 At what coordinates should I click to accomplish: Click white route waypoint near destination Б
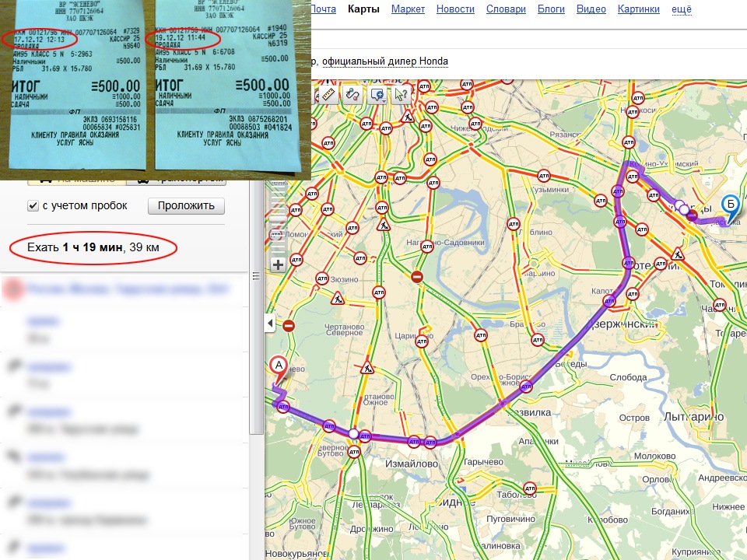[684, 209]
